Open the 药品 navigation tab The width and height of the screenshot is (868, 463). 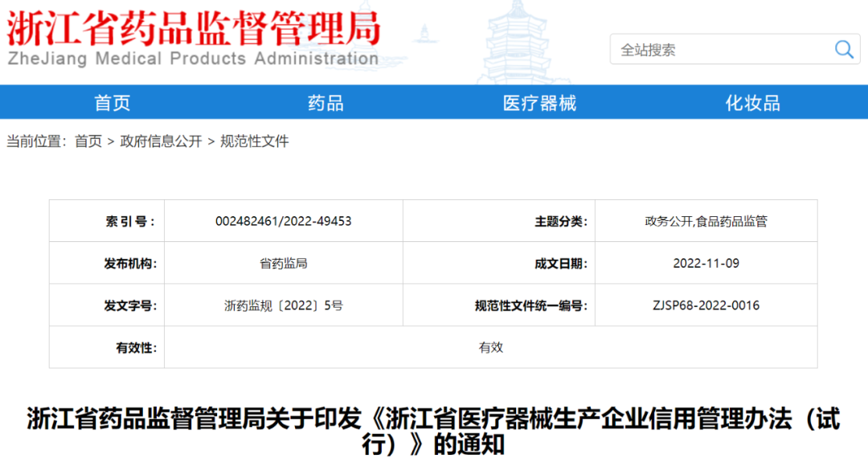pos(325,103)
